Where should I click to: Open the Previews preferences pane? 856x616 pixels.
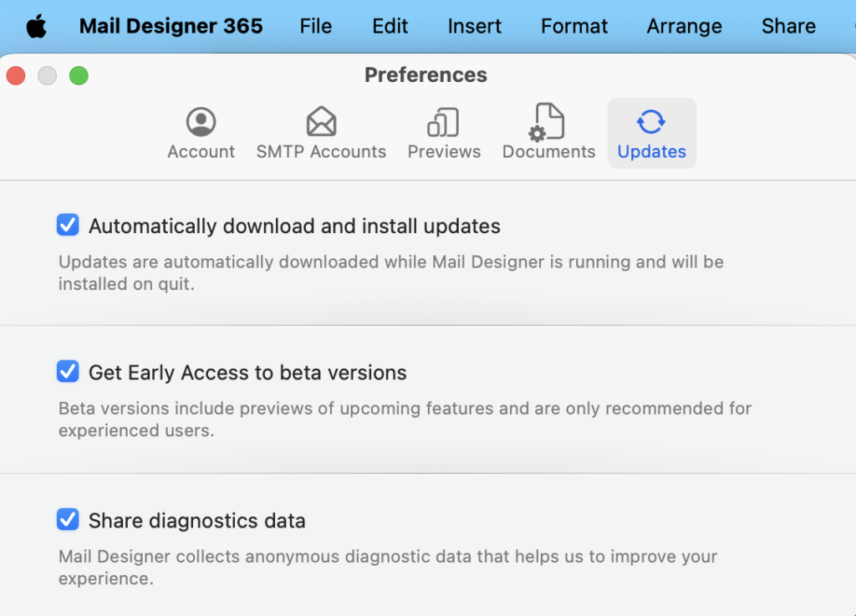444,133
